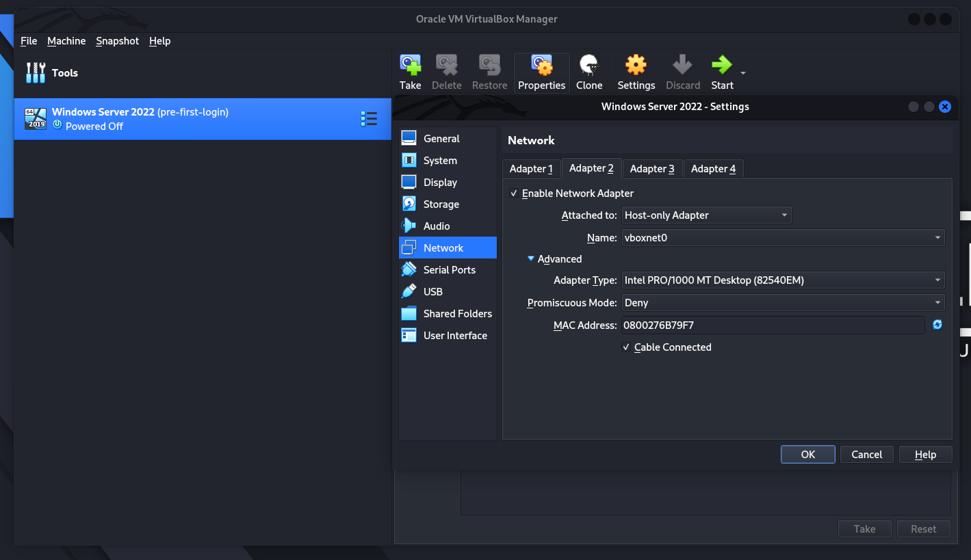
Task: Open the adapter Name dropdown vboxnet0
Action: tap(783, 238)
